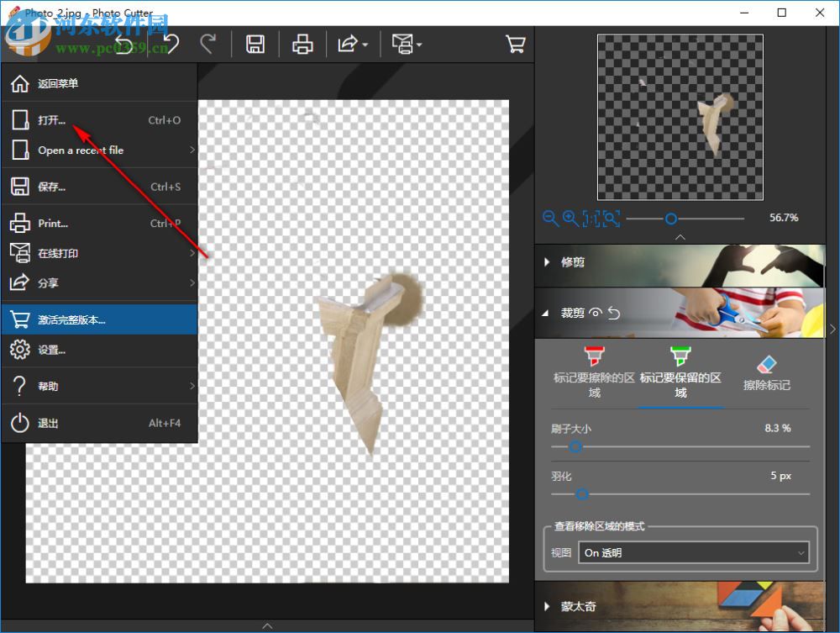Screen dimensions: 840x633
Task: Click the fit-to-screen zoom icon
Action: click(612, 219)
